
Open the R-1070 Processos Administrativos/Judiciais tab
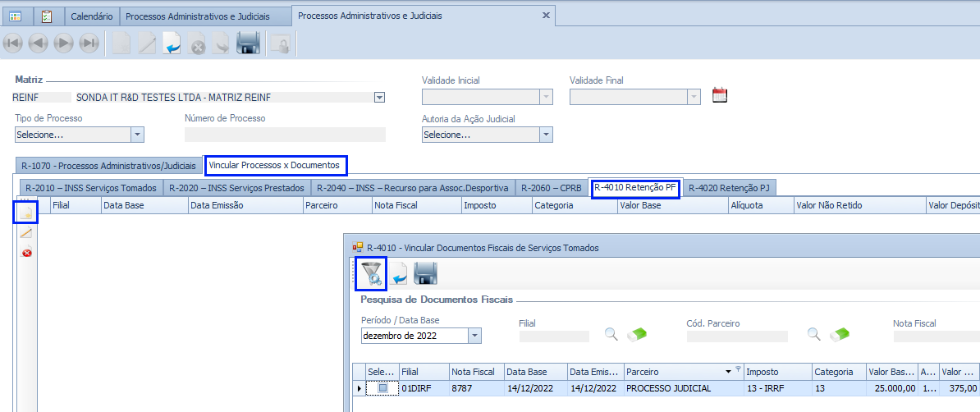(x=108, y=166)
